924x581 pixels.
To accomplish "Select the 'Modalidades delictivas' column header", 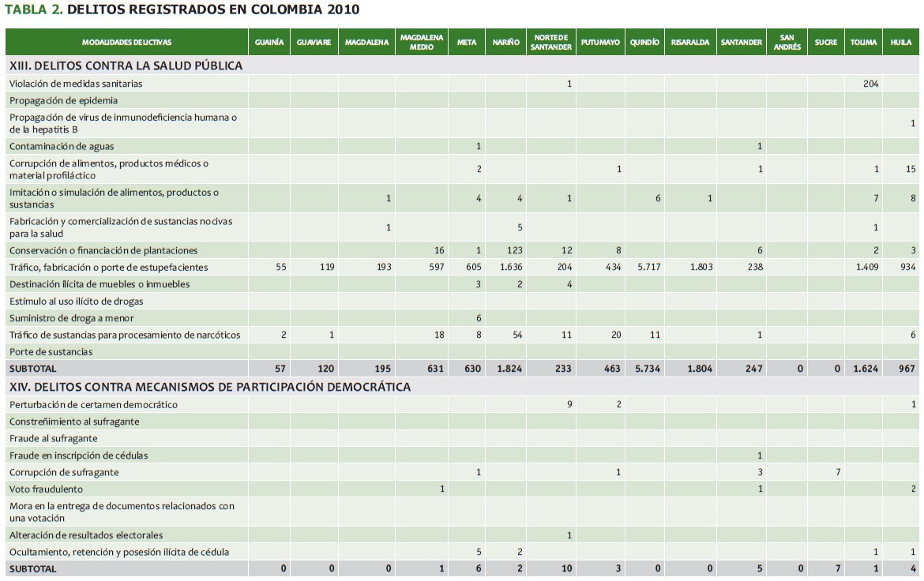I will tap(126, 43).
